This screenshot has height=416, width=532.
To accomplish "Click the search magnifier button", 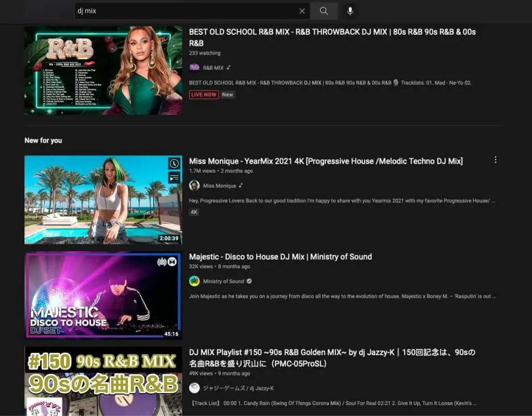I will pyautogui.click(x=324, y=11).
